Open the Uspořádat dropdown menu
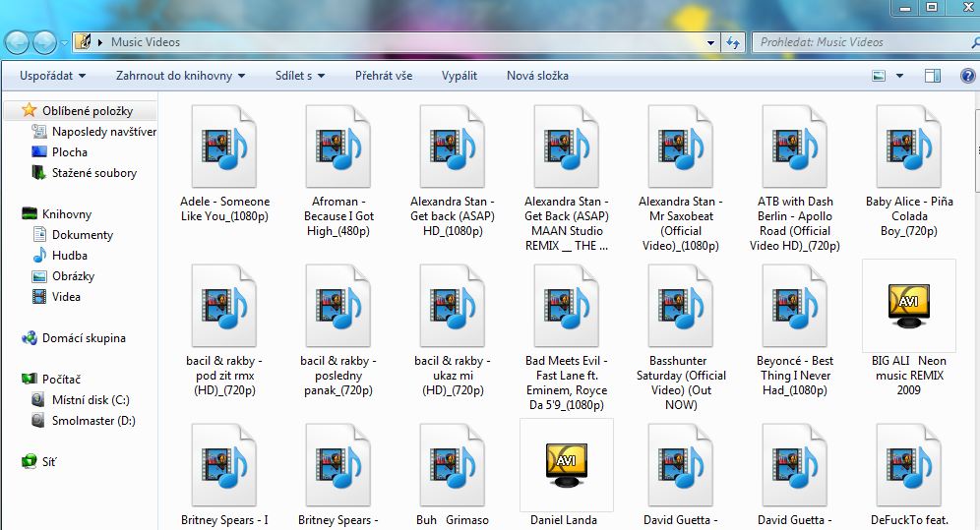Viewport: 980px width, 530px height. pos(52,76)
